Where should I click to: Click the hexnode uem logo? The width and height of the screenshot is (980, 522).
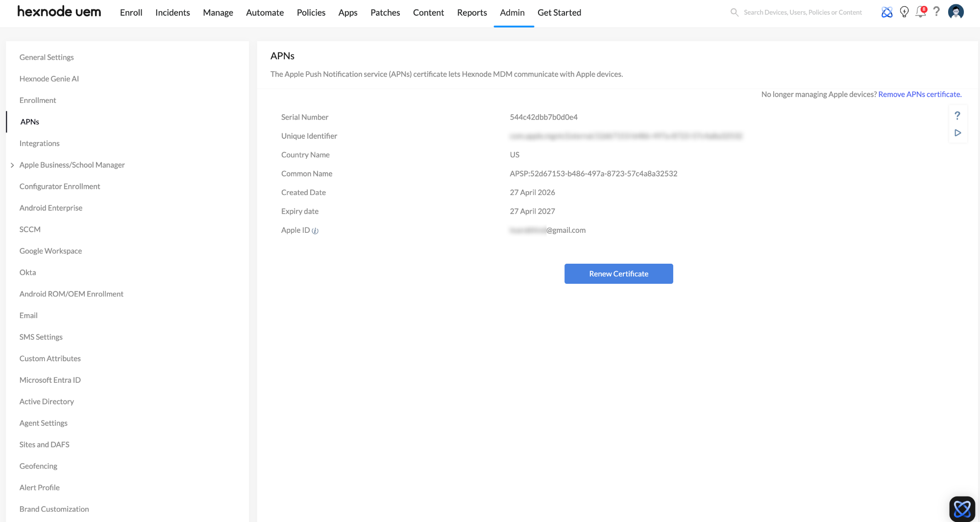pos(59,12)
